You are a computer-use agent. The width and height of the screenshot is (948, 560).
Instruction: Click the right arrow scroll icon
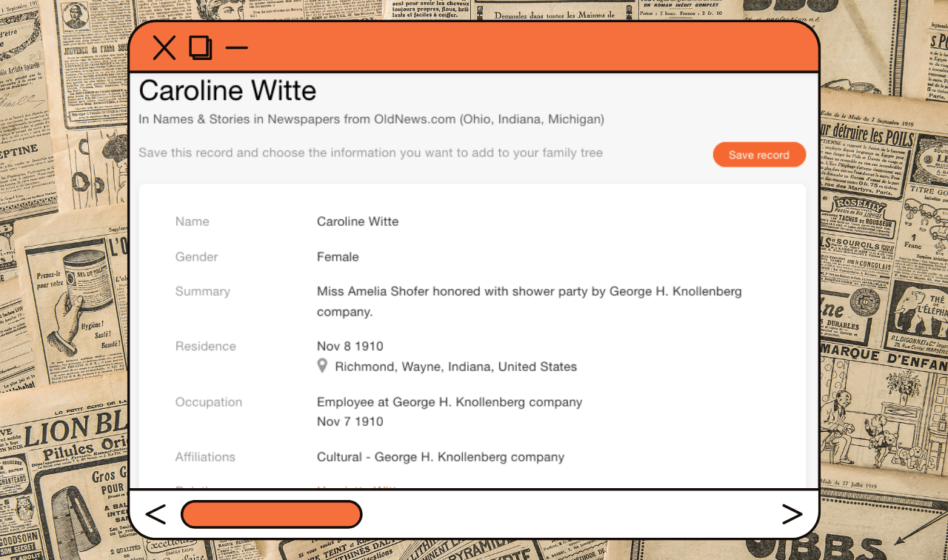792,514
